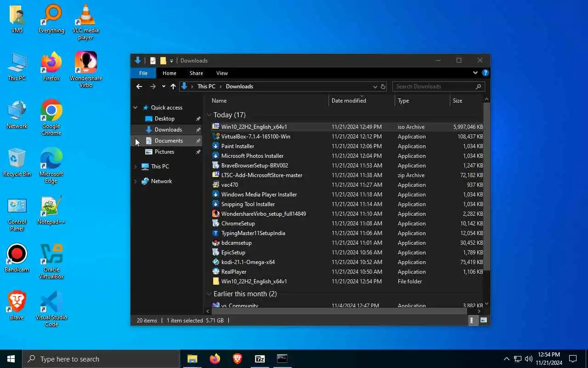The width and height of the screenshot is (588, 368).
Task: Refresh the Downloads folder view
Action: tap(383, 86)
